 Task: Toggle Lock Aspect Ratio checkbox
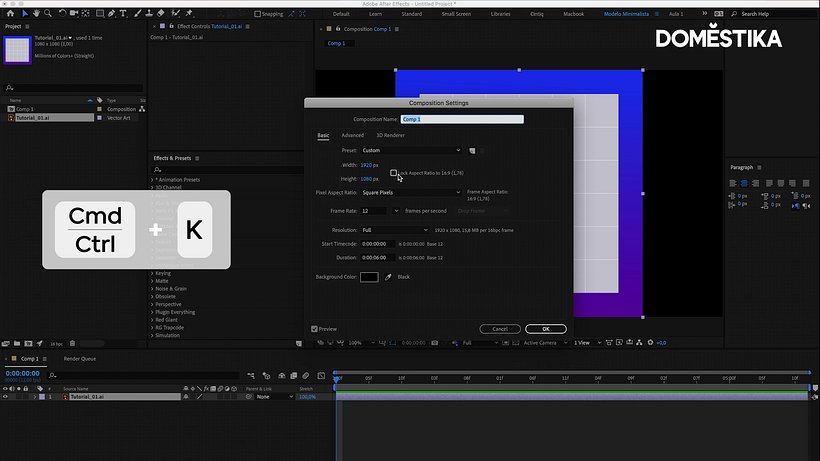pyautogui.click(x=393, y=173)
